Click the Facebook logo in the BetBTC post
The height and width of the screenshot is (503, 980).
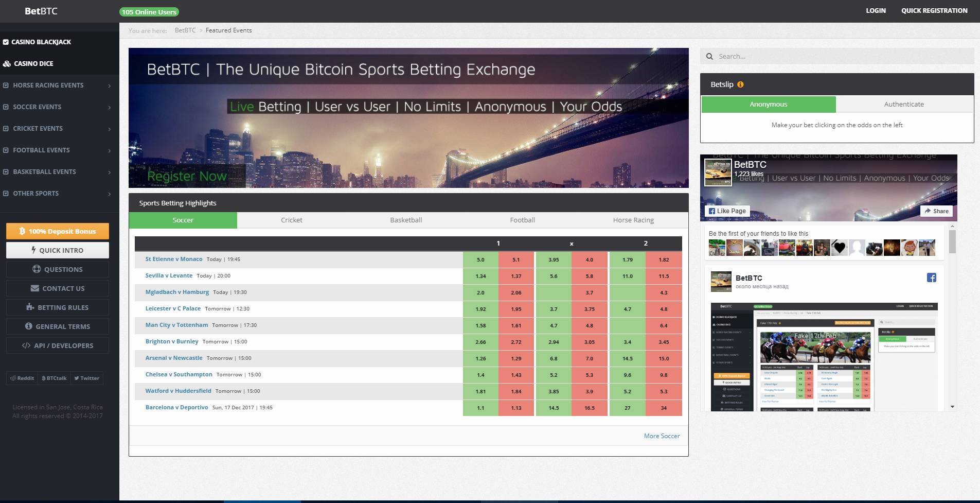(x=931, y=277)
